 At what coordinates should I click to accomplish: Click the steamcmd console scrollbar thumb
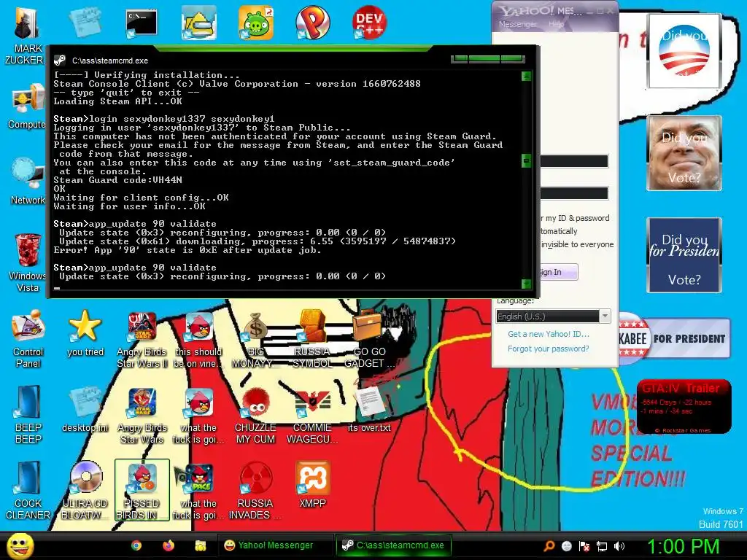click(x=527, y=161)
